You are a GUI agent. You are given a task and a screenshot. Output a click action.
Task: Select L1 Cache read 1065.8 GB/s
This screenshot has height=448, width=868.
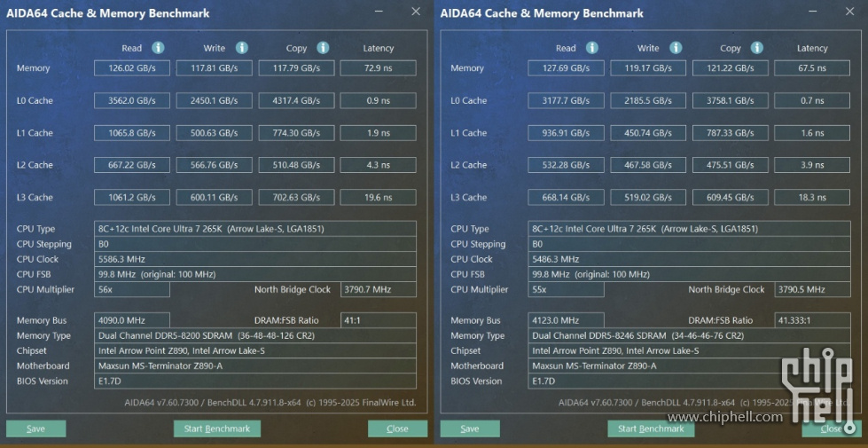coord(132,133)
